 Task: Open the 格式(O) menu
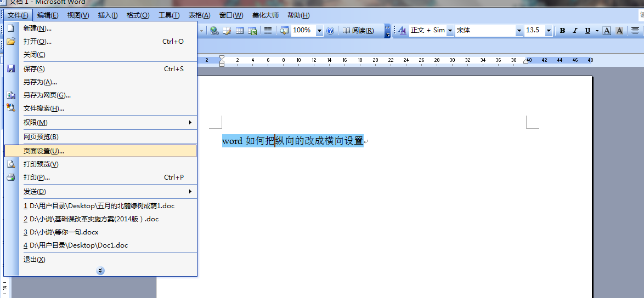[138, 15]
